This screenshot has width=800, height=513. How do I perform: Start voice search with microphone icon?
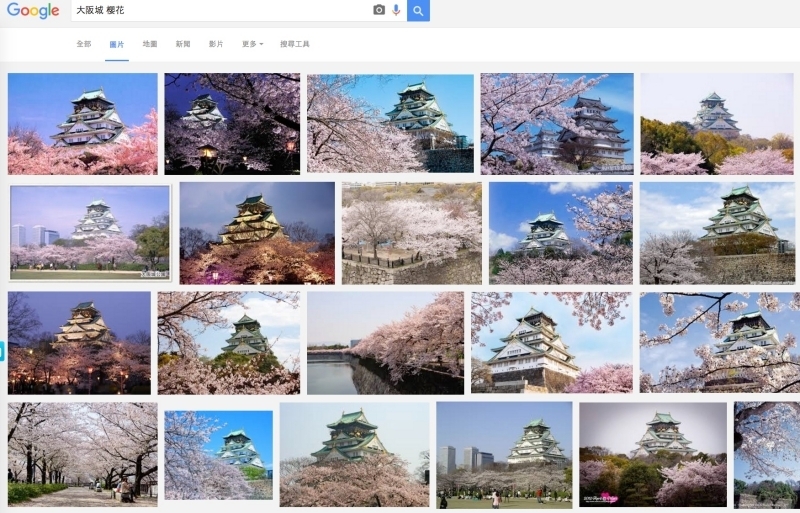click(396, 10)
